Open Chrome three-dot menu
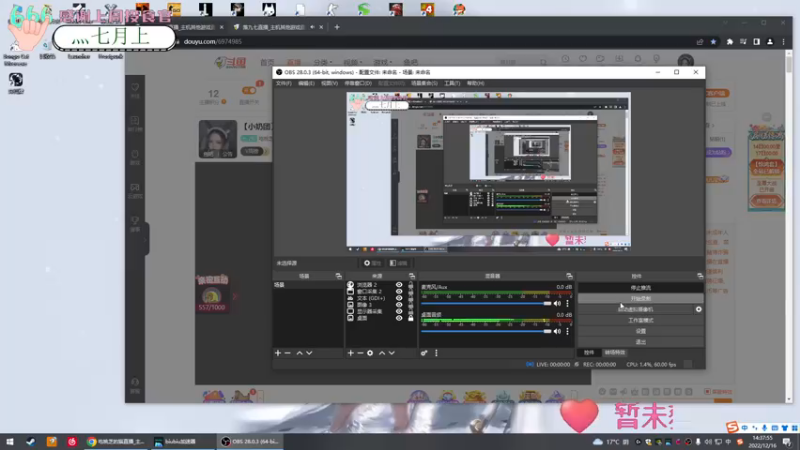 pos(783,42)
